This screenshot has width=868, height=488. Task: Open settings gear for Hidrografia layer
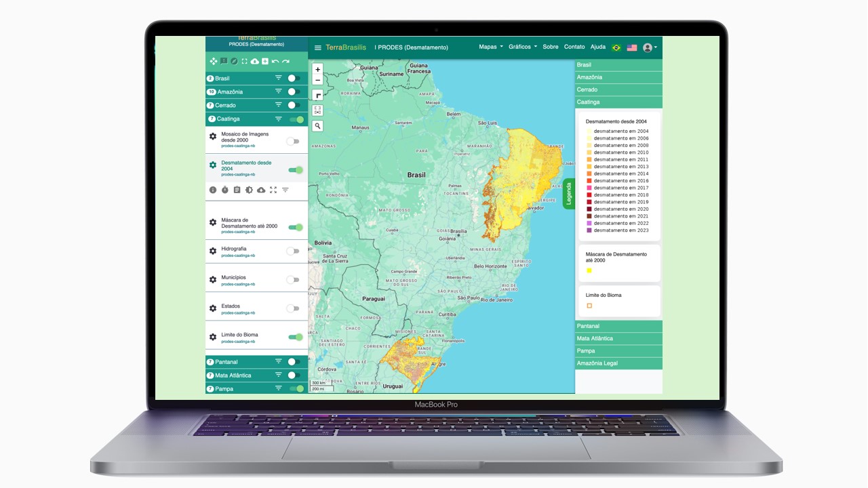(213, 251)
